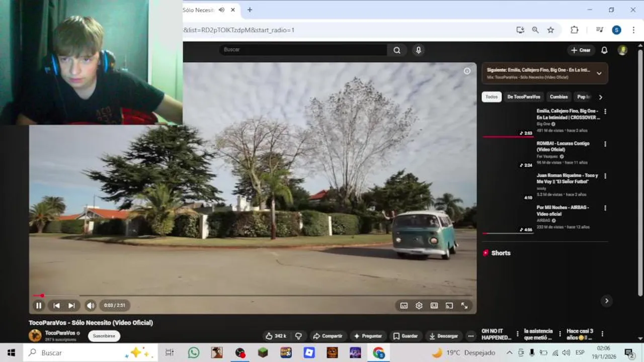Image resolution: width=644 pixels, height=362 pixels.
Task: Open options for ROMBAI Locuras Contigo video
Action: point(605,144)
